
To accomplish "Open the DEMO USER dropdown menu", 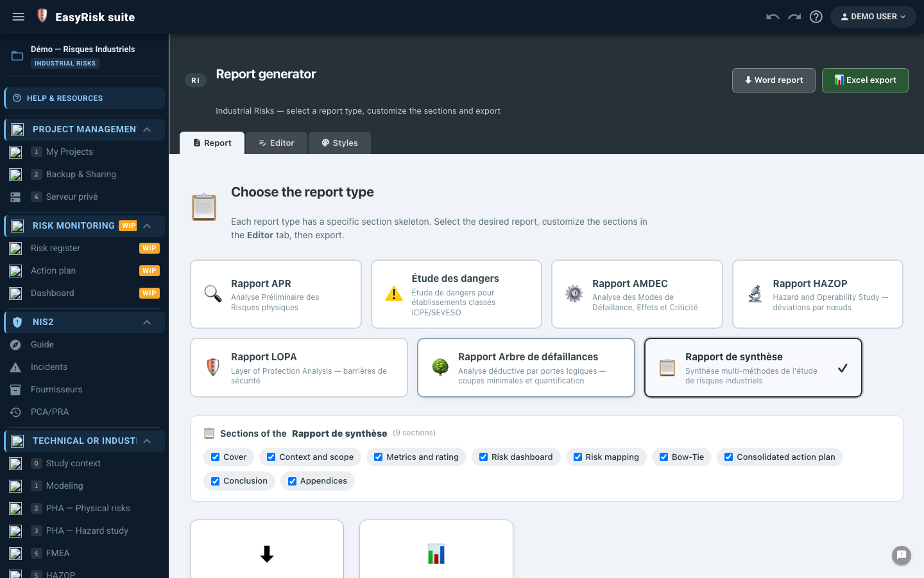I will [x=873, y=17].
